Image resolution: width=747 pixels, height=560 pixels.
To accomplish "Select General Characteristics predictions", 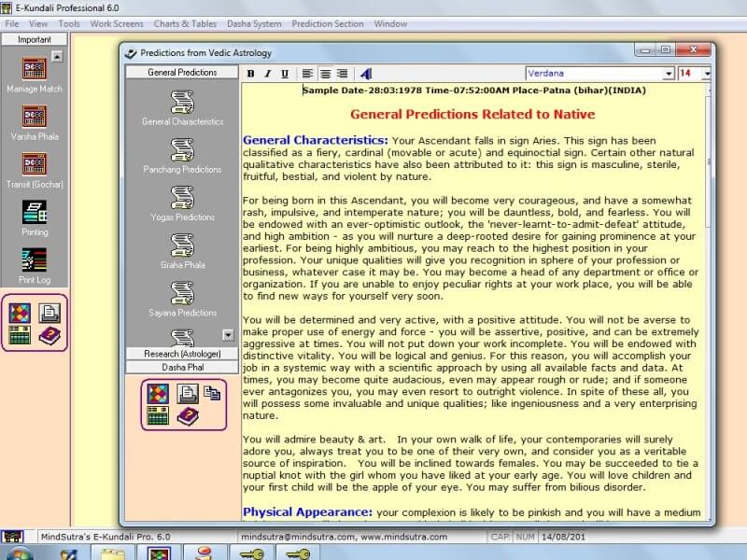I will point(182,107).
